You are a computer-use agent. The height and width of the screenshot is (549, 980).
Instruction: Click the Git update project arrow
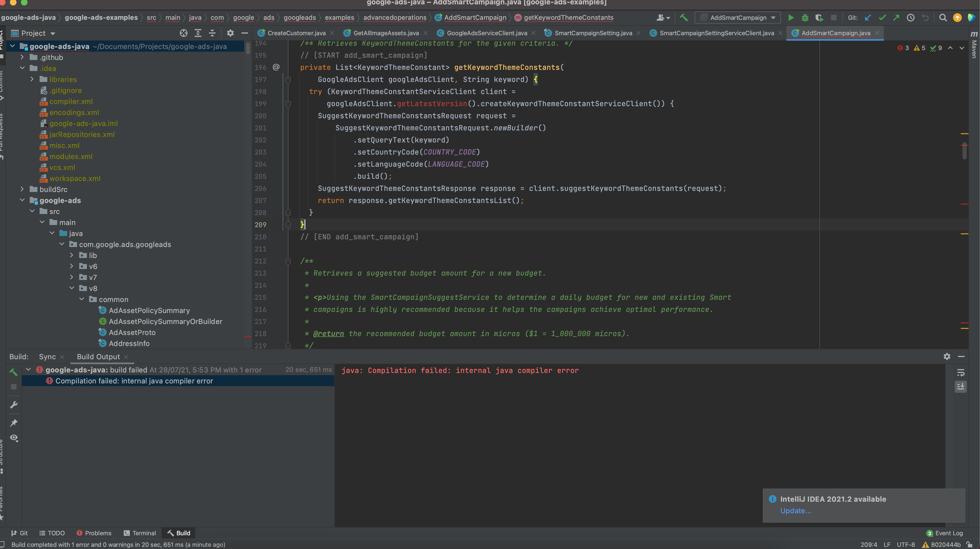(x=868, y=18)
